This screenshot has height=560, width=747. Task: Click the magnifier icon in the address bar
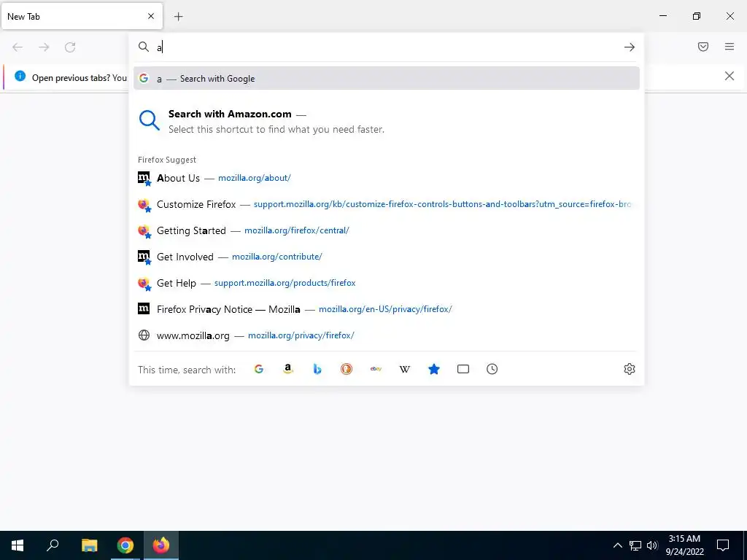[x=144, y=47]
